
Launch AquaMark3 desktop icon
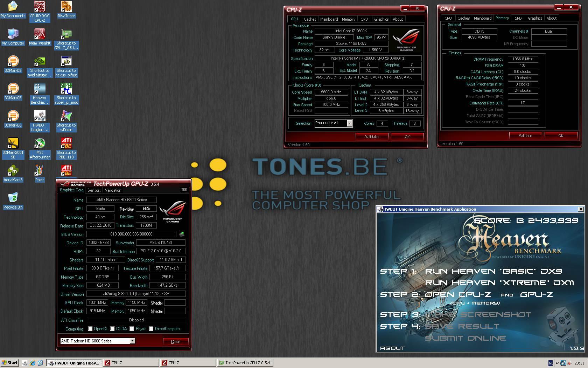pyautogui.click(x=13, y=173)
